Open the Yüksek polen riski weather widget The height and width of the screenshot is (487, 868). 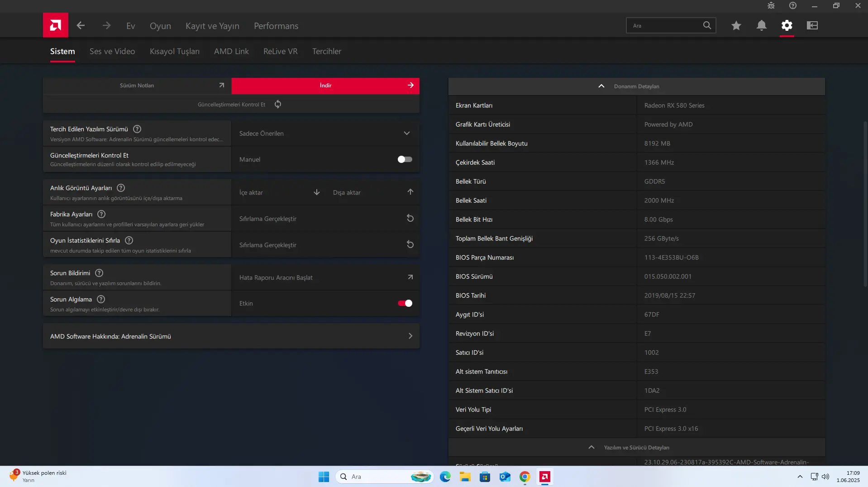(x=38, y=476)
